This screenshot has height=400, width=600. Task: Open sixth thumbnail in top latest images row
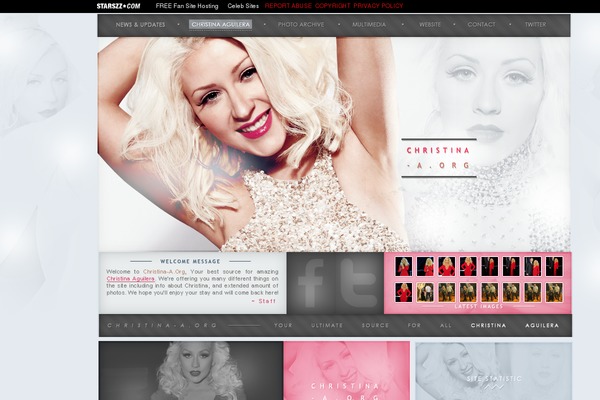(x=511, y=266)
